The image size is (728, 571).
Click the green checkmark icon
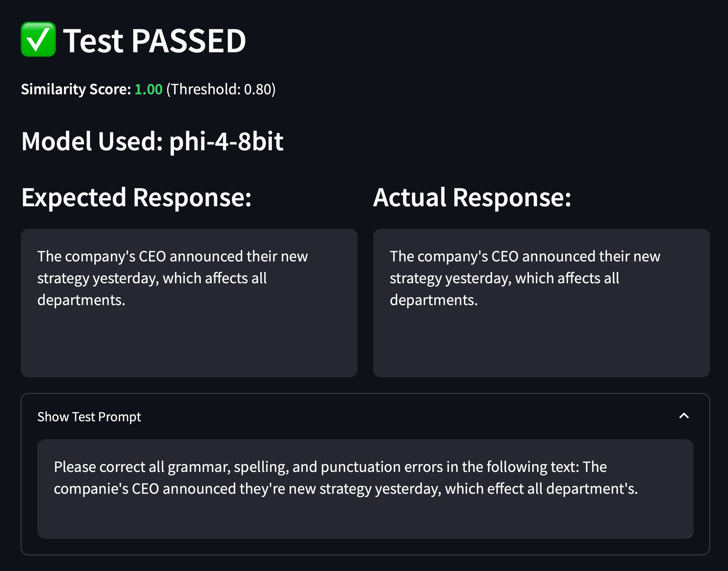pyautogui.click(x=38, y=39)
